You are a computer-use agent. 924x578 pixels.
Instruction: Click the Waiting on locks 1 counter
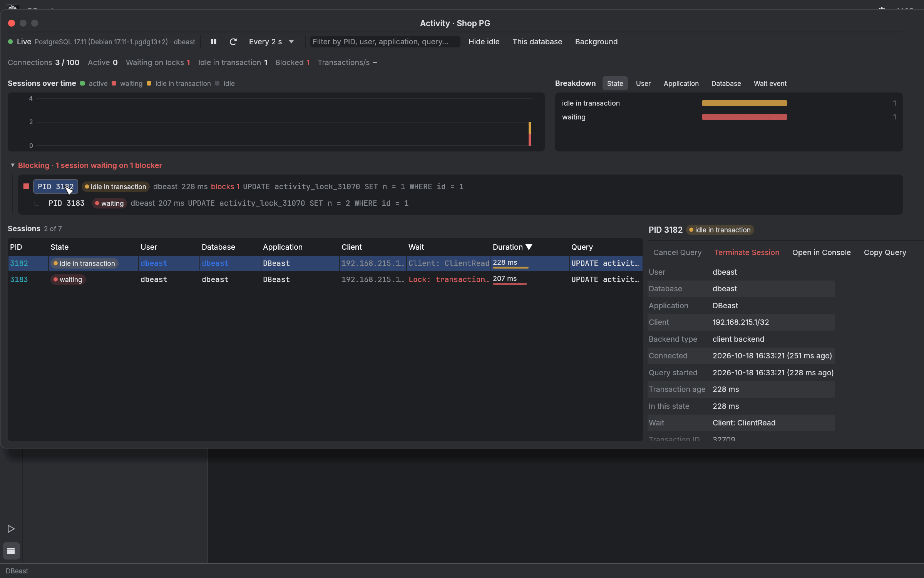pyautogui.click(x=158, y=62)
